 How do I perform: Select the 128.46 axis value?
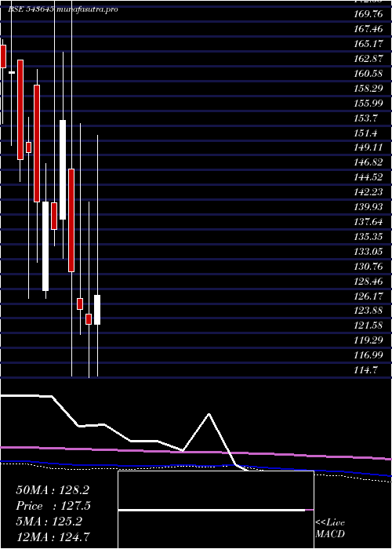point(368,281)
